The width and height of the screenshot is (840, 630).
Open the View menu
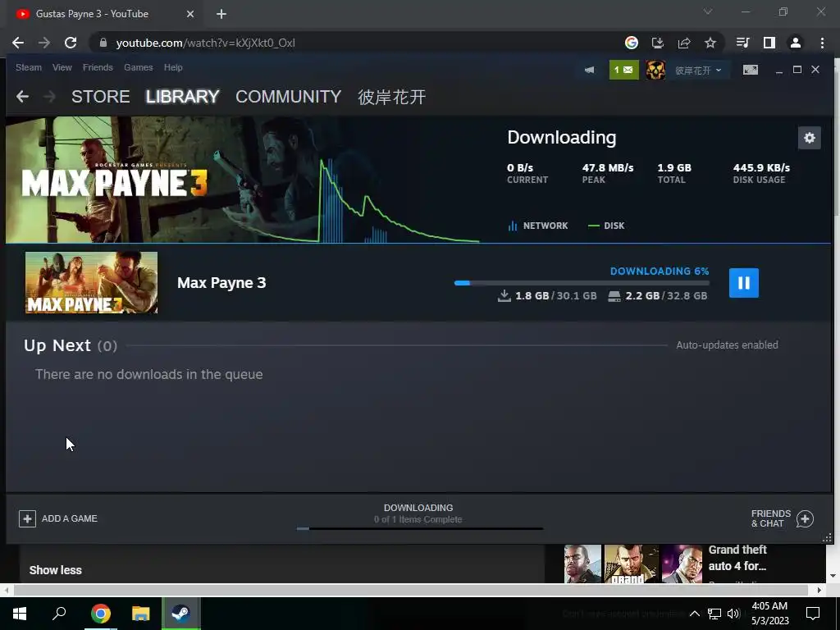[62, 67]
